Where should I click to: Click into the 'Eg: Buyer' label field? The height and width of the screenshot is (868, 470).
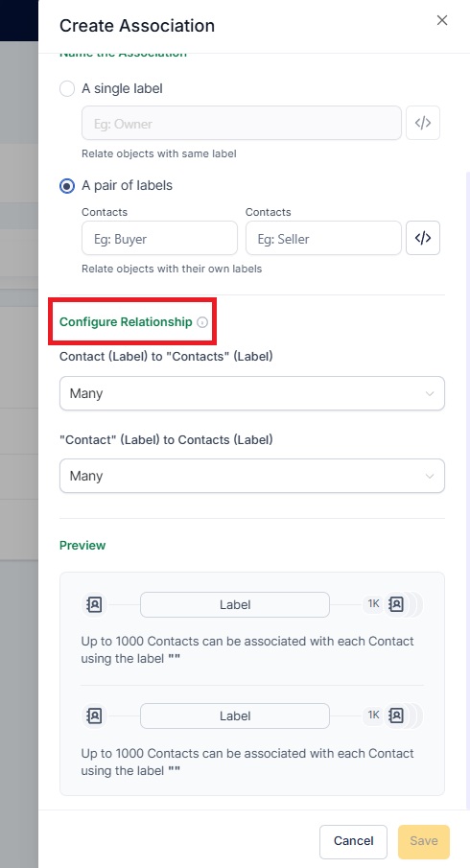click(x=159, y=238)
